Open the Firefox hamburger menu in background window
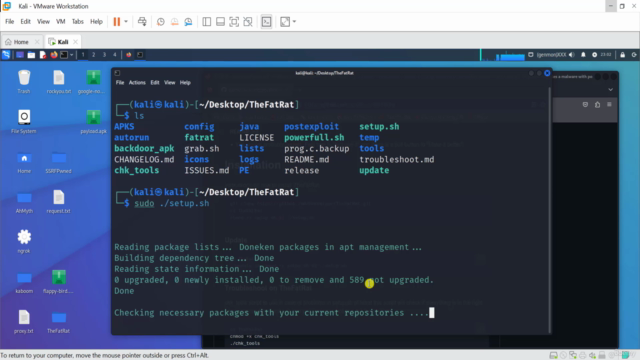This screenshot has width=640, height=360. pyautogui.click(x=609, y=104)
